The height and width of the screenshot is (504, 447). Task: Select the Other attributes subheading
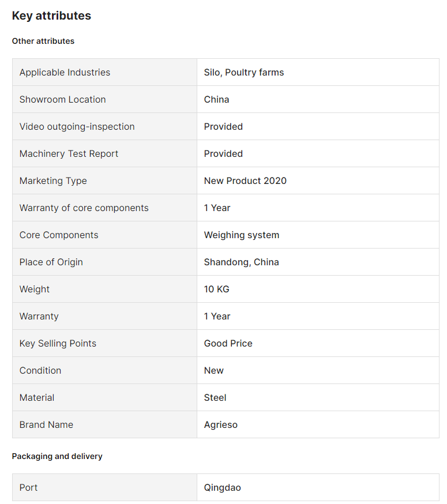click(x=43, y=41)
